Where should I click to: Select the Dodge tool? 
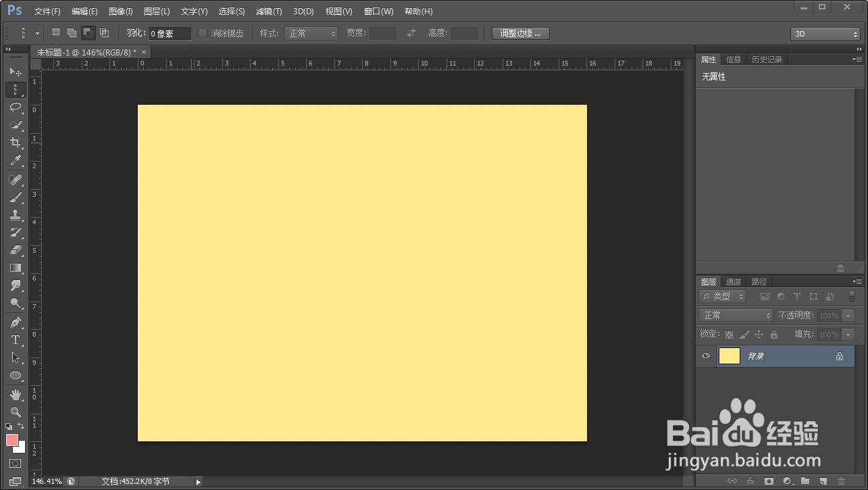point(16,303)
